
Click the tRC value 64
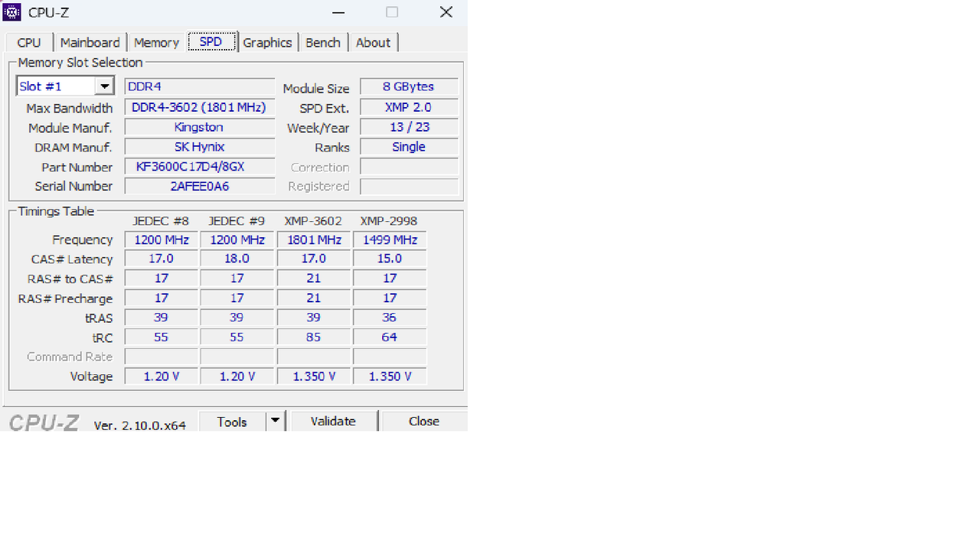[390, 337]
